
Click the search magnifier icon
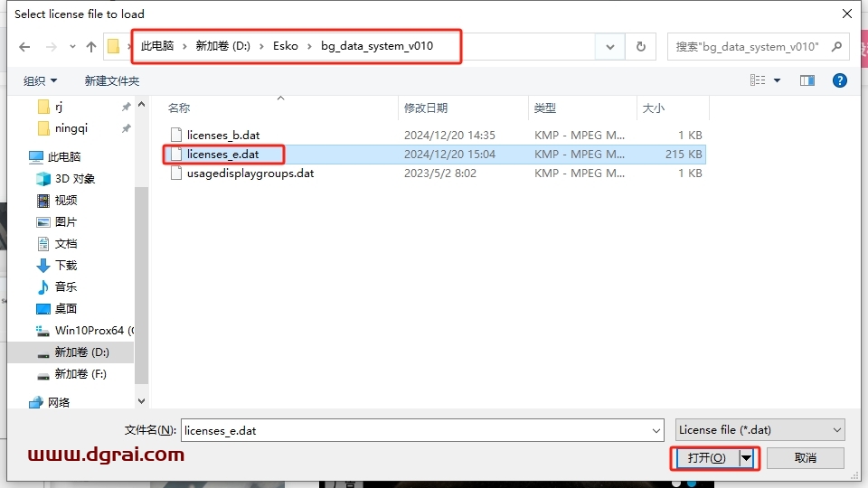pyautogui.click(x=836, y=47)
